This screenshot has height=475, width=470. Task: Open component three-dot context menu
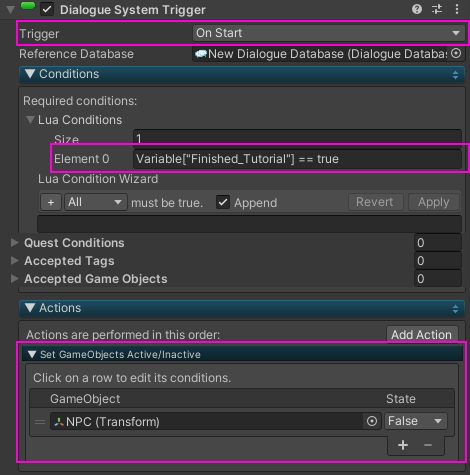click(457, 9)
